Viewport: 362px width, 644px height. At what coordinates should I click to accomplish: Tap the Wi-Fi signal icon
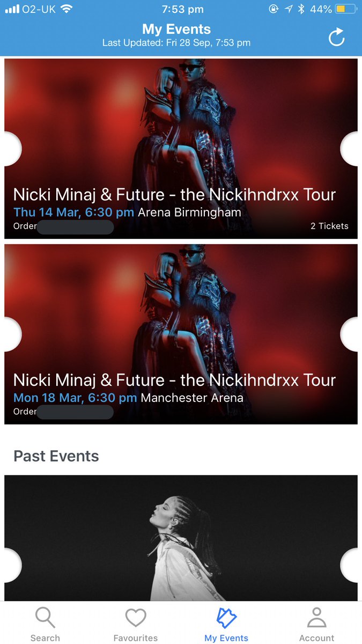click(67, 9)
